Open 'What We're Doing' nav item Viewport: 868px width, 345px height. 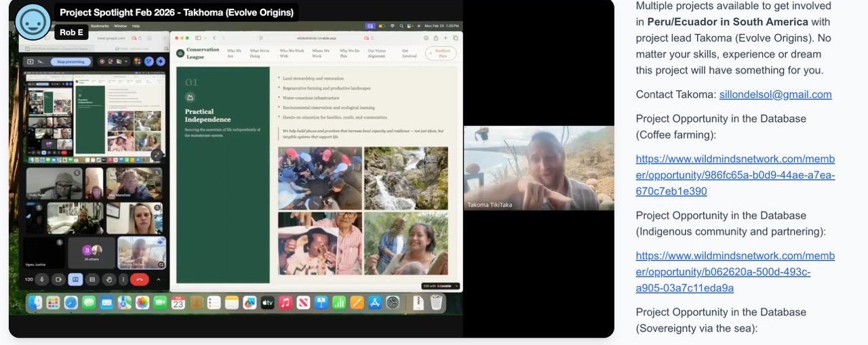259,54
